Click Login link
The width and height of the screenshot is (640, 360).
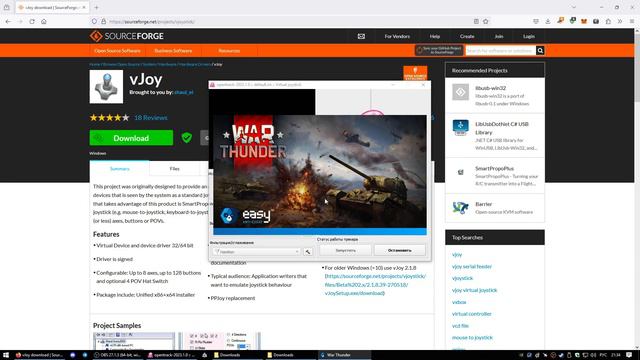529,36
